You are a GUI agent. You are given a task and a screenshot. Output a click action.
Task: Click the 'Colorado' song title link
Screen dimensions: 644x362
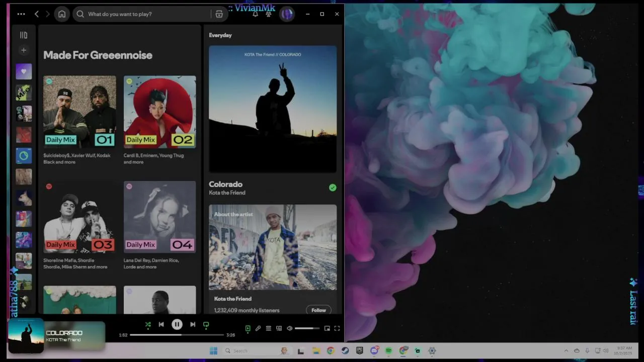pos(225,184)
